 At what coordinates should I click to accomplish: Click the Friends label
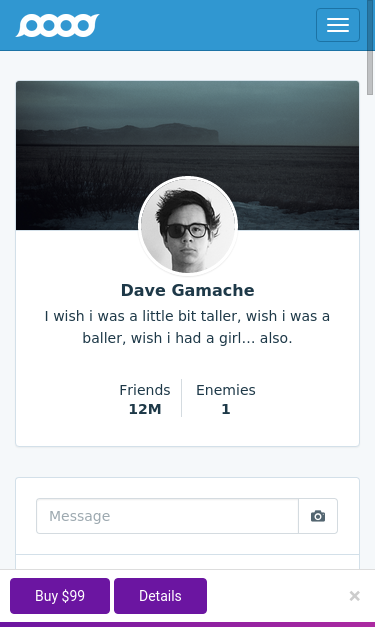145,390
